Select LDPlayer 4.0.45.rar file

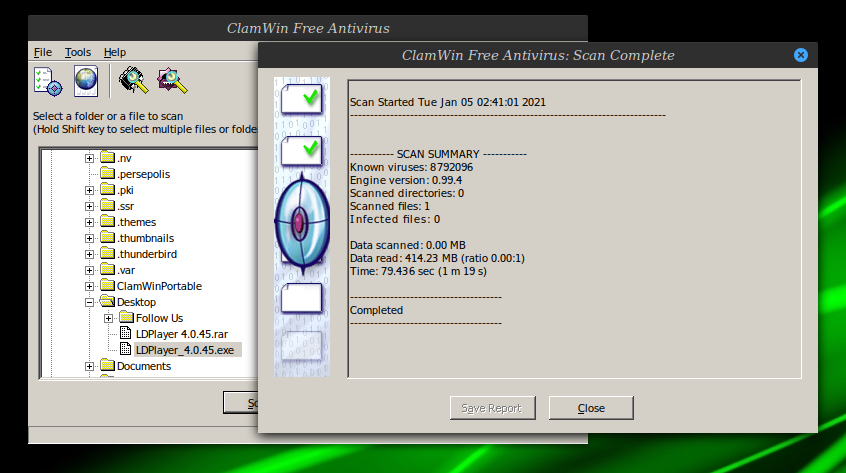pos(182,334)
